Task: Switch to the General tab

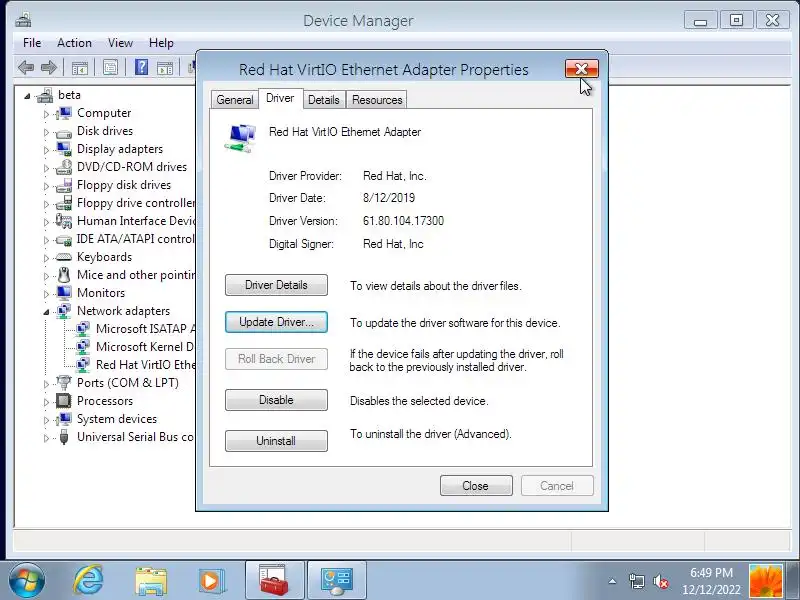Action: (235, 99)
